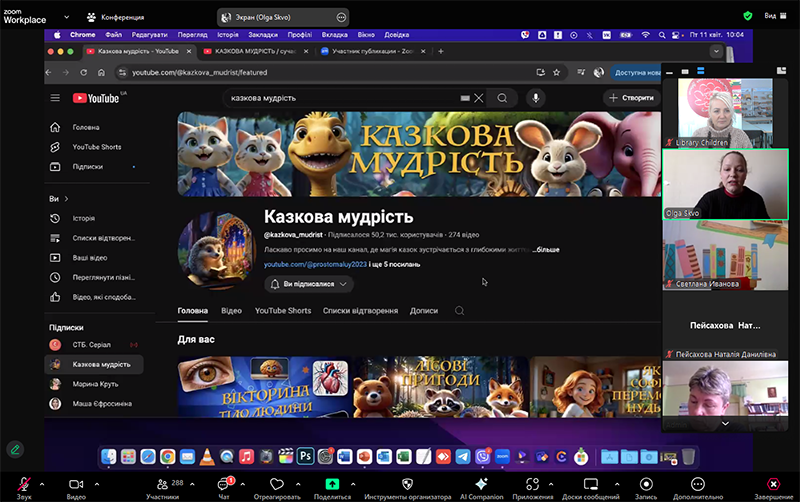
Task: Open Инструменты организатора shield icon
Action: (x=407, y=484)
